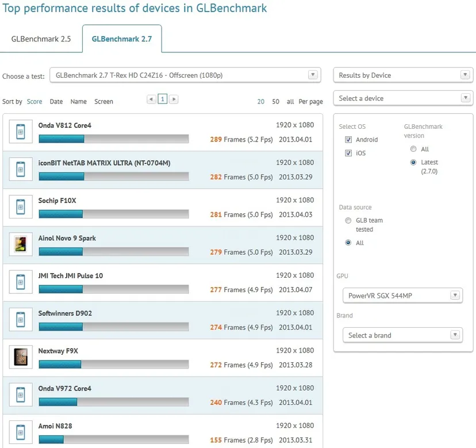Select Latest (2.7.0) version radio
476x448 pixels.
413,162
